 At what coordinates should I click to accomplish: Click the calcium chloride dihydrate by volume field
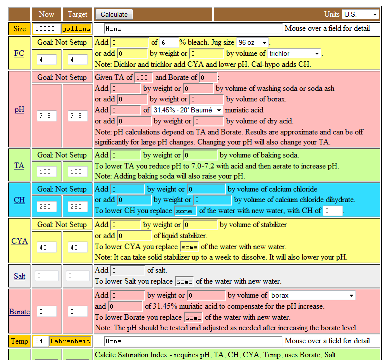point(213,200)
